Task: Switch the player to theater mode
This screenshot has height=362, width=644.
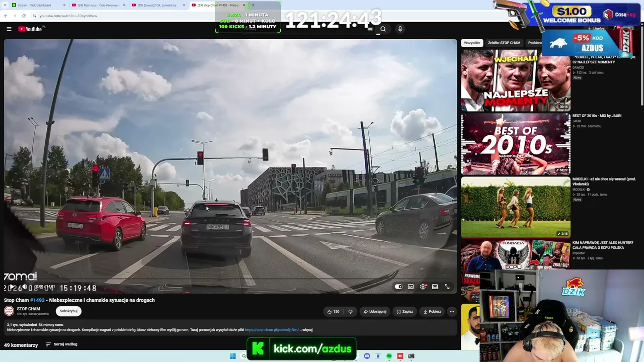Action: [x=435, y=287]
